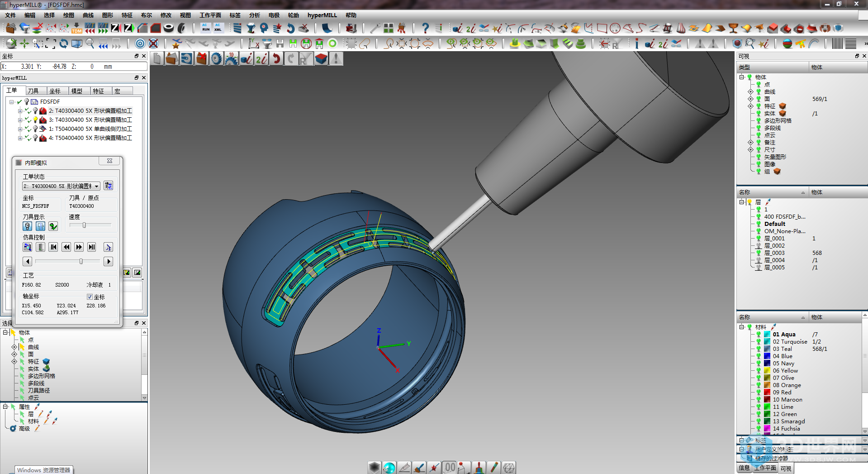Open the hyperMILL menu
Viewport: 868px width, 474px height.
click(322, 15)
